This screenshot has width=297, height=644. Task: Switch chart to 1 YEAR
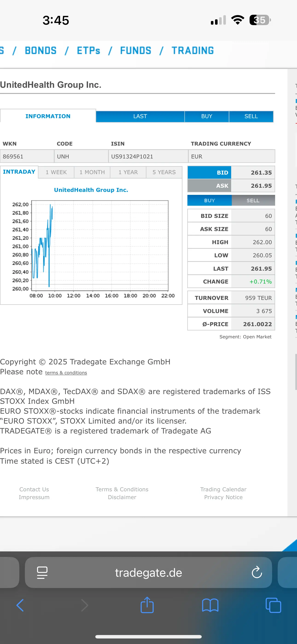(128, 172)
